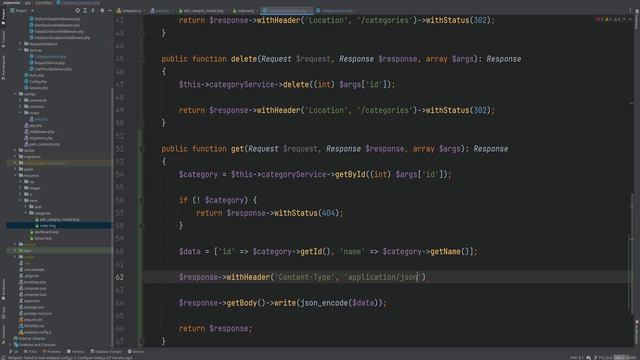Locate the opened file in the Project tree

point(78,11)
